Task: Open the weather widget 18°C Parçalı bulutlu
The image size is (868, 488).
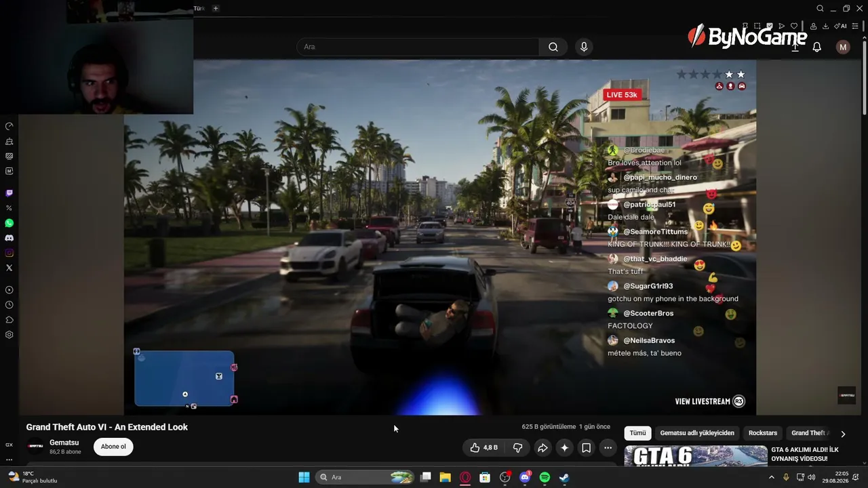Action: (33, 477)
